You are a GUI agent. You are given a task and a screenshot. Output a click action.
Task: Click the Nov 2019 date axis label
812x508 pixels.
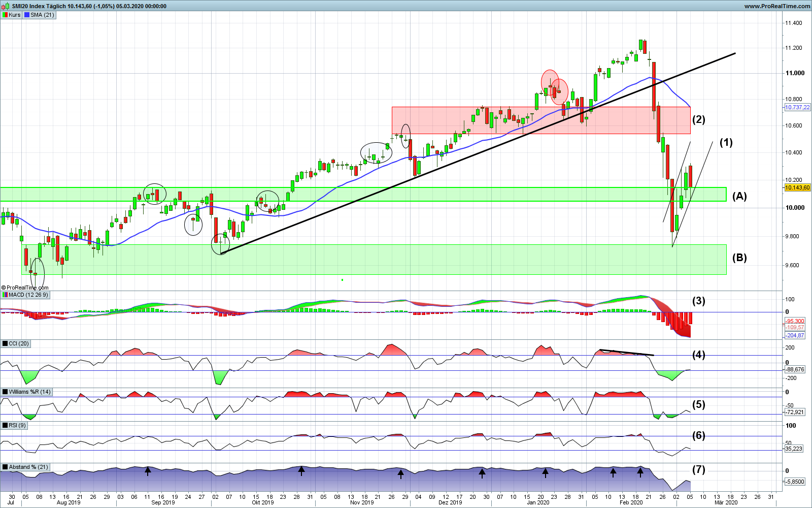coord(362,502)
